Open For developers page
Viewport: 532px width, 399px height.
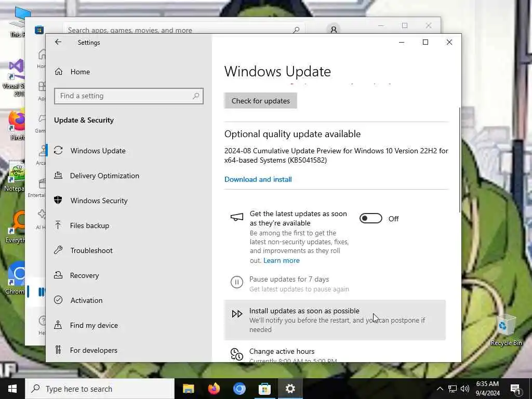tap(94, 350)
